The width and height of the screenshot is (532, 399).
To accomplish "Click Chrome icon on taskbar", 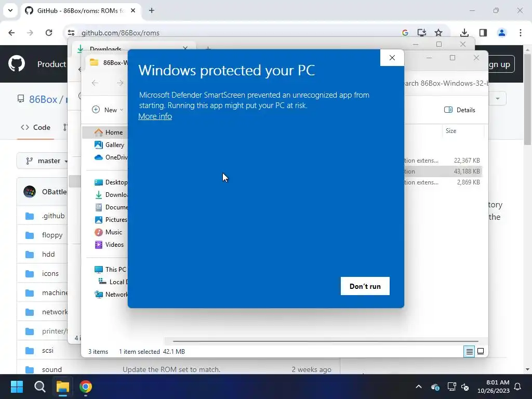I will click(x=86, y=387).
